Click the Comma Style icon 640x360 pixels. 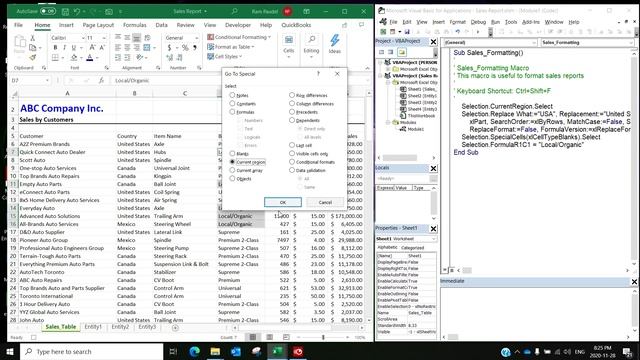coord(195,48)
